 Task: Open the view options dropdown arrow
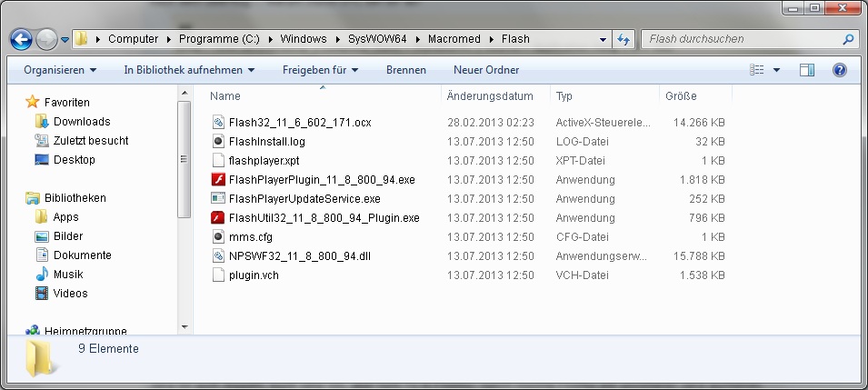776,70
